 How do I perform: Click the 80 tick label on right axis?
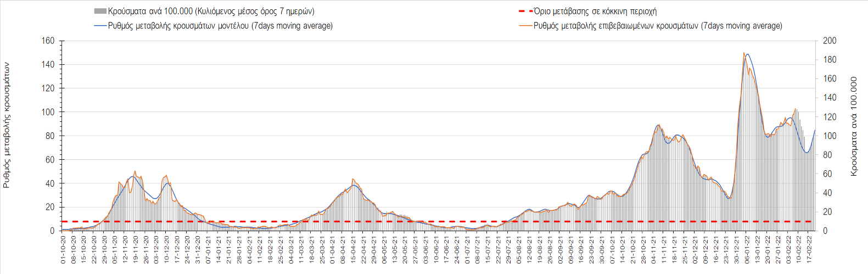pos(827,155)
